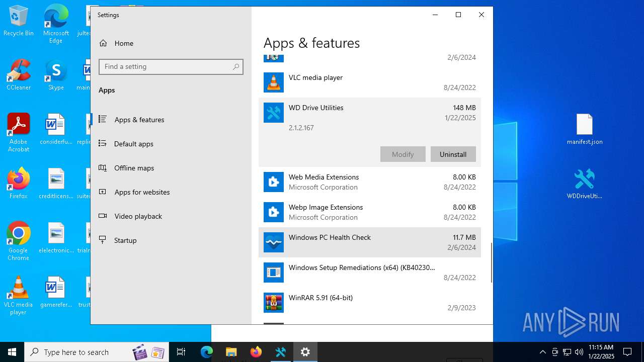Image resolution: width=644 pixels, height=362 pixels.
Task: Select VLC media player desktop shortcut
Action: click(19, 296)
